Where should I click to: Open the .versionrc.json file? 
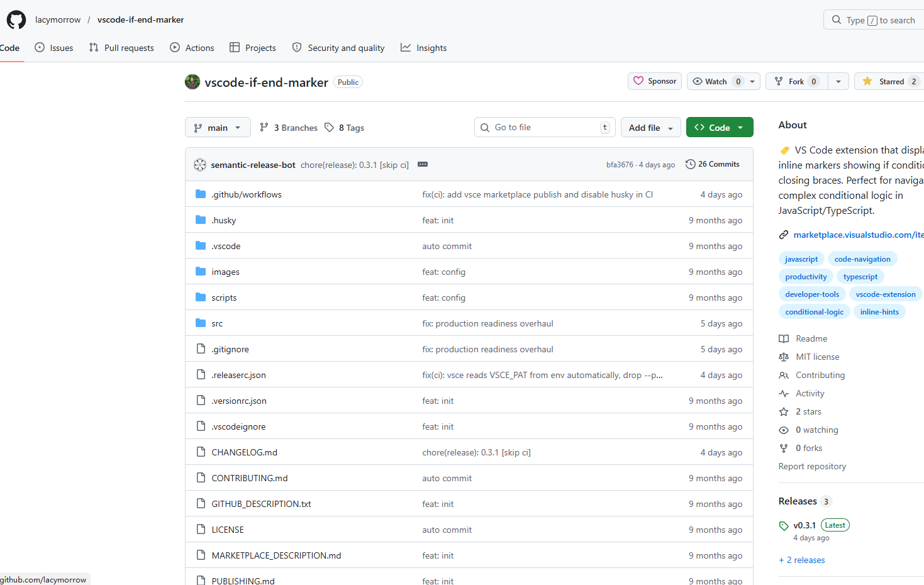tap(239, 401)
